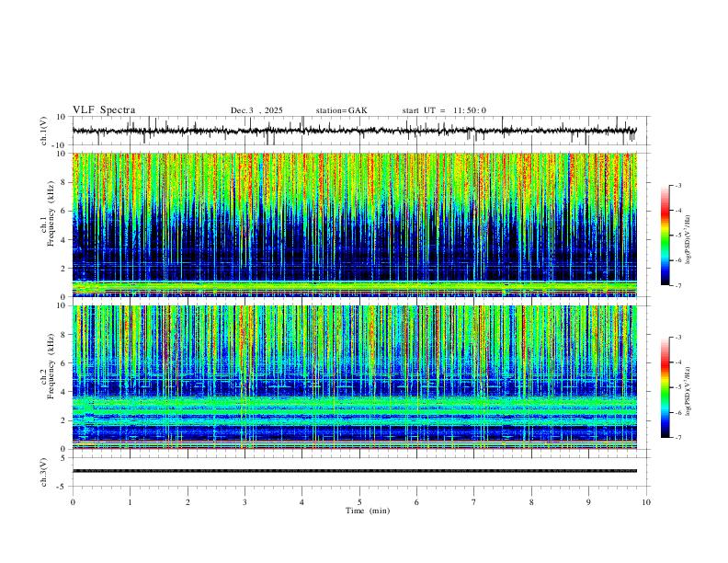
Task: Click the log(PSD) label beside ch.1 colorbar
Action: tap(688, 240)
